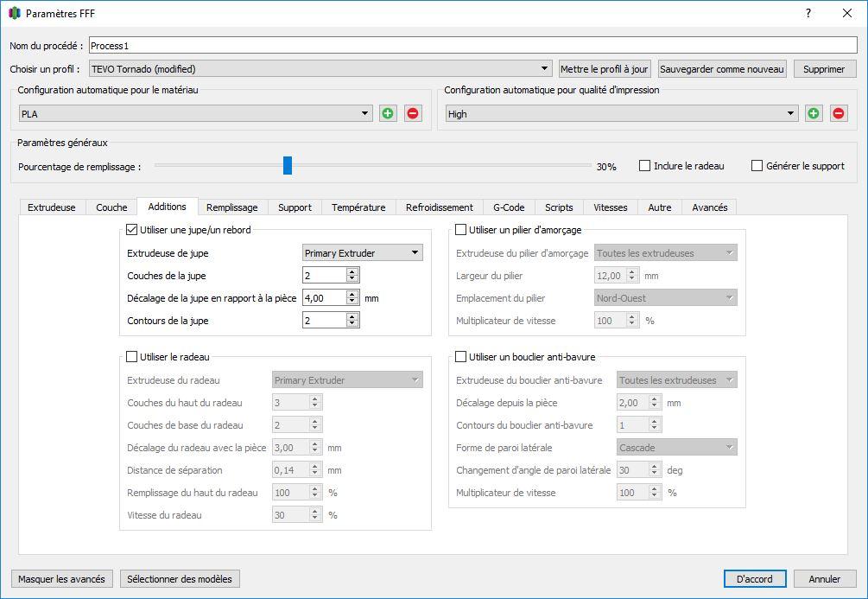Open the Température tab
Viewport: 868px width, 599px height.
coord(358,207)
